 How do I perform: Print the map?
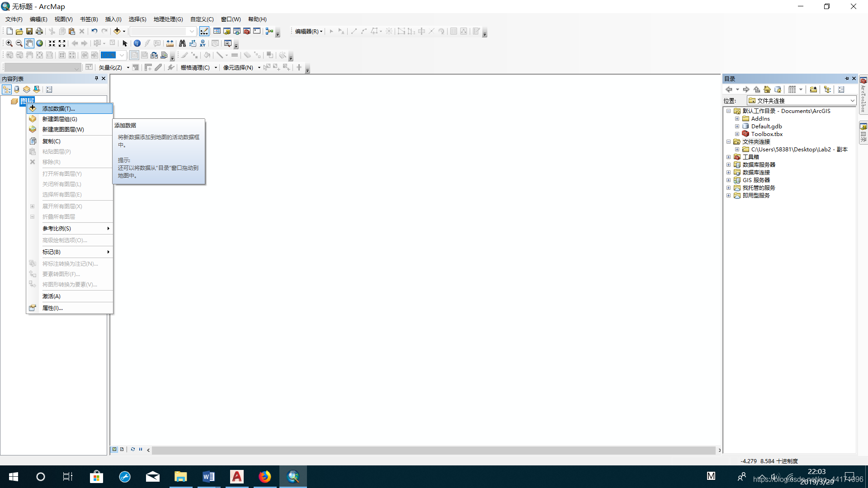pyautogui.click(x=39, y=31)
